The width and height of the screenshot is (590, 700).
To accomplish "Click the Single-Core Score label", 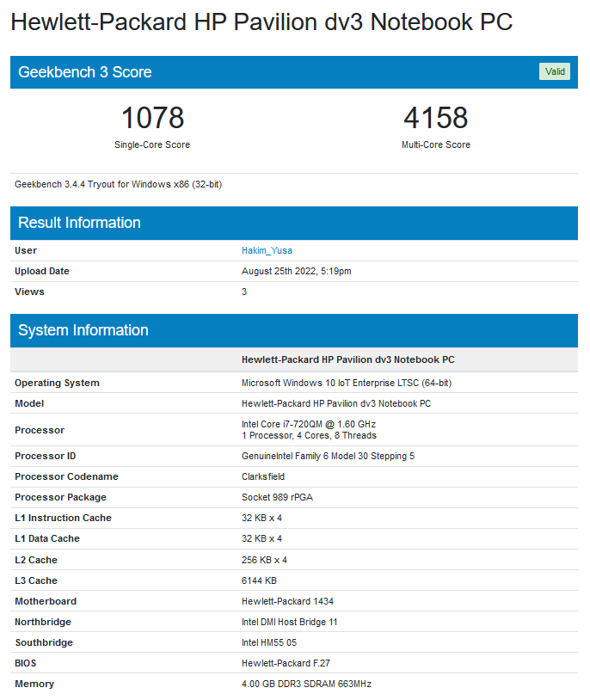I will (x=152, y=144).
